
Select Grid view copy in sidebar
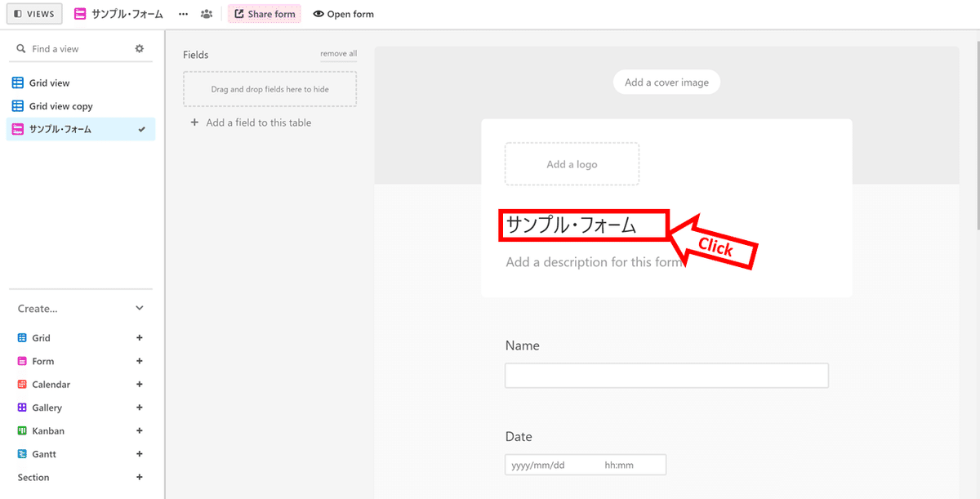(x=61, y=106)
